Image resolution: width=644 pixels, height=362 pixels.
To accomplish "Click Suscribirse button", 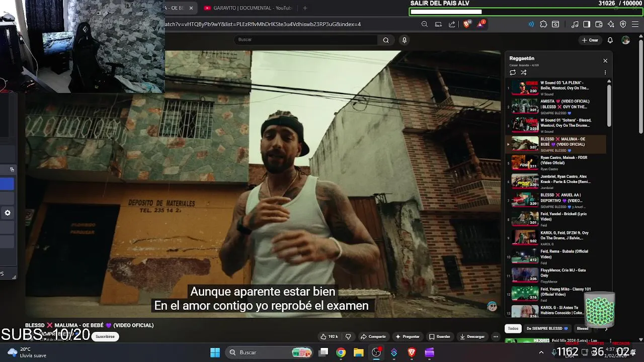I will point(105,336).
